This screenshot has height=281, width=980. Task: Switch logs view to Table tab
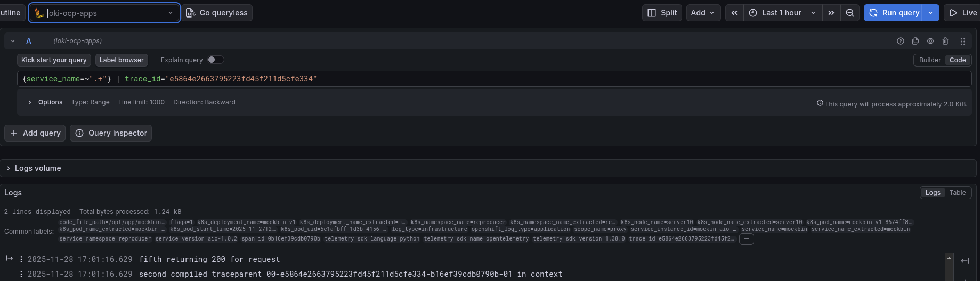pos(957,193)
